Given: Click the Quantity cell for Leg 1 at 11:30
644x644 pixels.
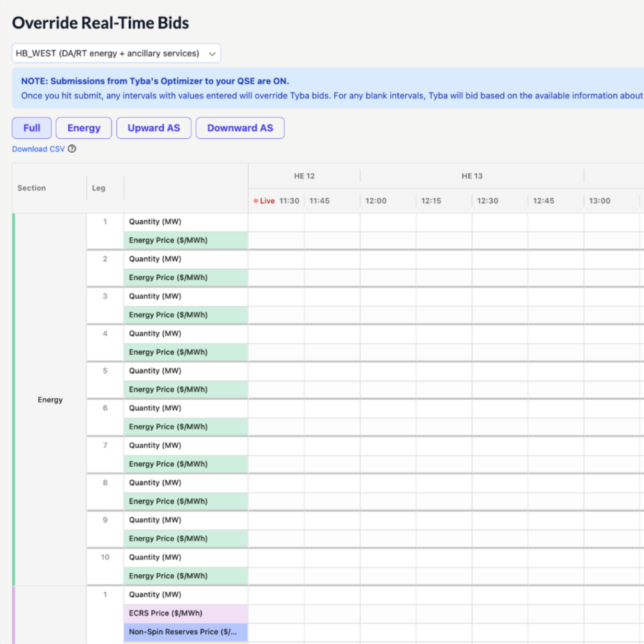Looking at the screenshot, I should pos(276,222).
